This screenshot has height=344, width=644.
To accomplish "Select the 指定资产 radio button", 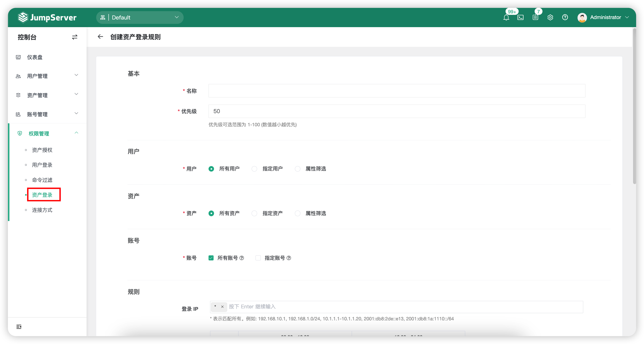I will coord(254,213).
